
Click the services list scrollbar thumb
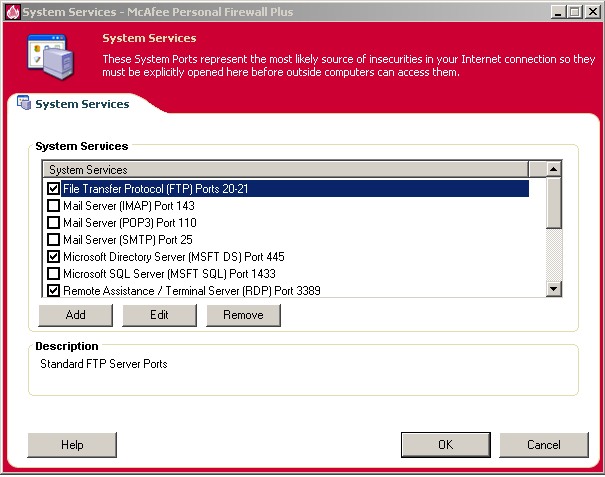pyautogui.click(x=554, y=203)
